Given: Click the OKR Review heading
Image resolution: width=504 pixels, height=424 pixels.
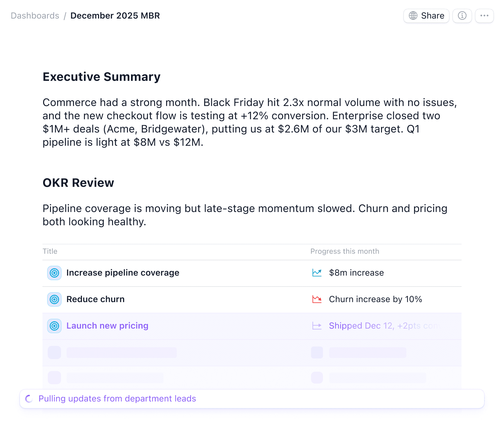Looking at the screenshot, I should pyautogui.click(x=78, y=183).
